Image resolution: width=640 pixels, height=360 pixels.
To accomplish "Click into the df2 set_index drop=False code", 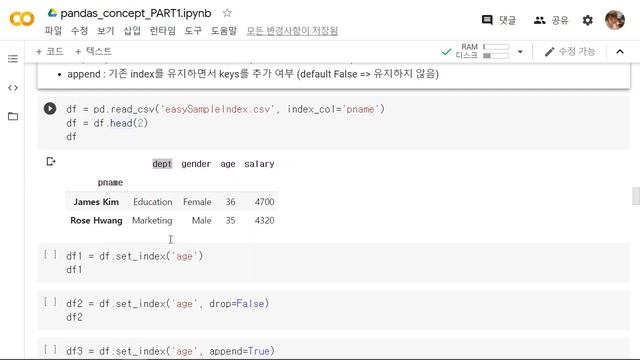I will (167, 303).
